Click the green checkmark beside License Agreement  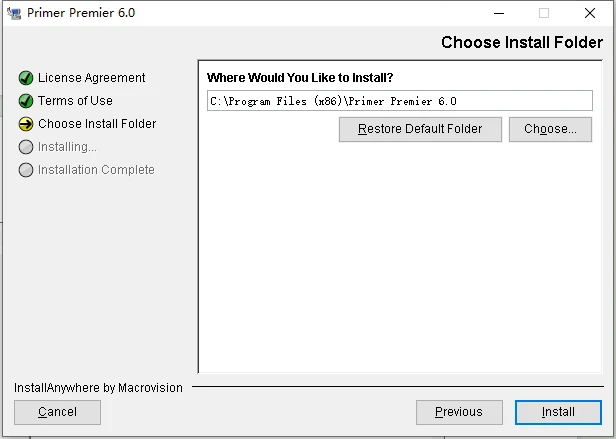click(26, 78)
